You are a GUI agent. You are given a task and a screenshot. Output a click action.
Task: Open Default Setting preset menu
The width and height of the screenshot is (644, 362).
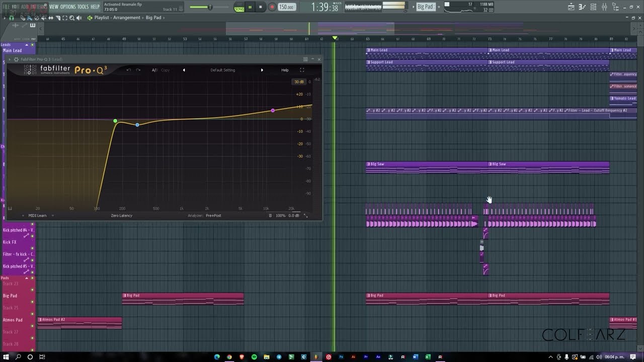click(x=223, y=70)
